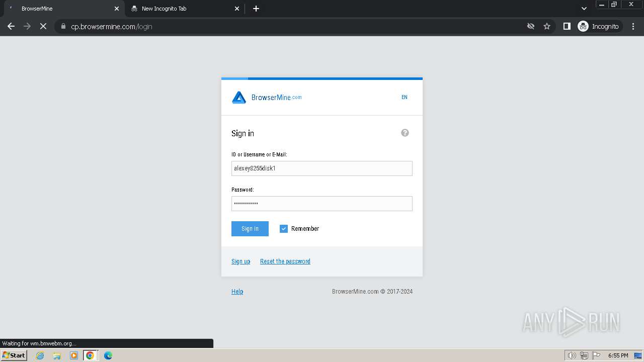Click the address bar URL cp.browsermine.com/login

[112, 27]
